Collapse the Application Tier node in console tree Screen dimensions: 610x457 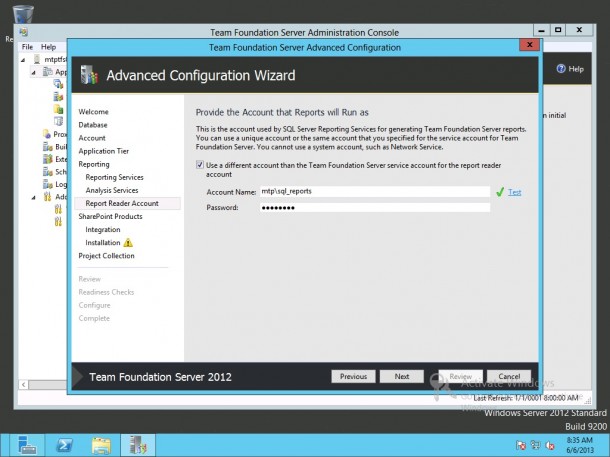click(33, 72)
